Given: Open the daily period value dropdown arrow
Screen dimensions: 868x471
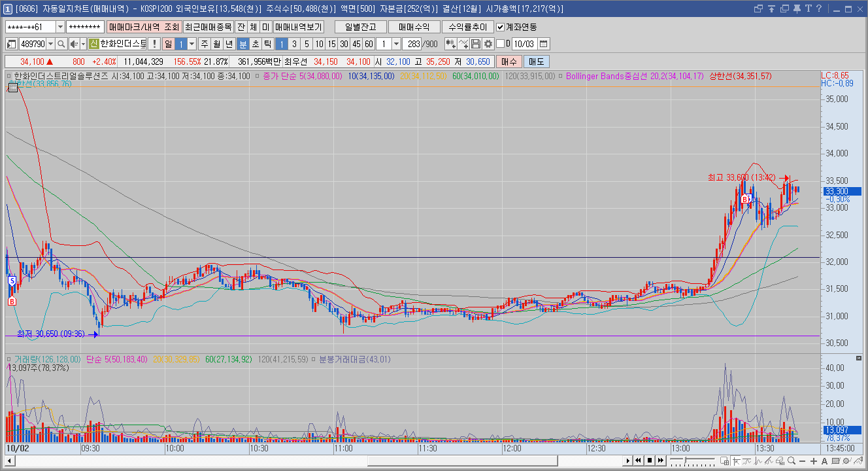Looking at the screenshot, I should [192, 44].
